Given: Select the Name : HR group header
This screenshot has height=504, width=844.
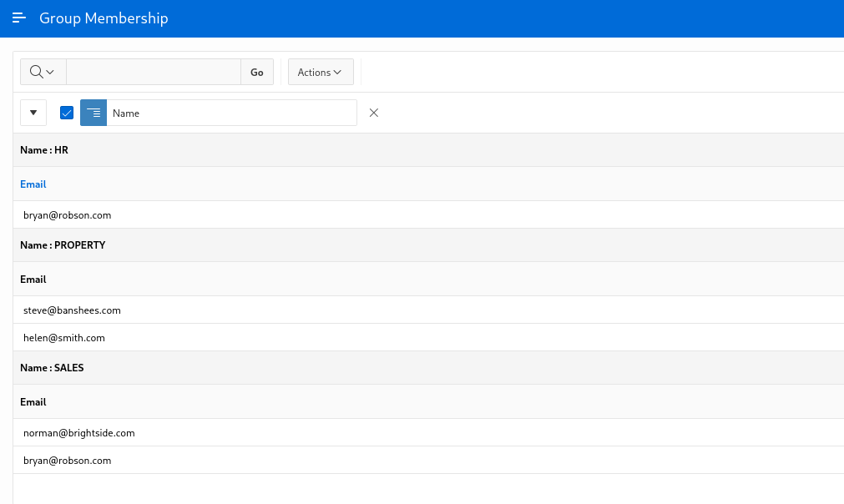Looking at the screenshot, I should coord(44,151).
